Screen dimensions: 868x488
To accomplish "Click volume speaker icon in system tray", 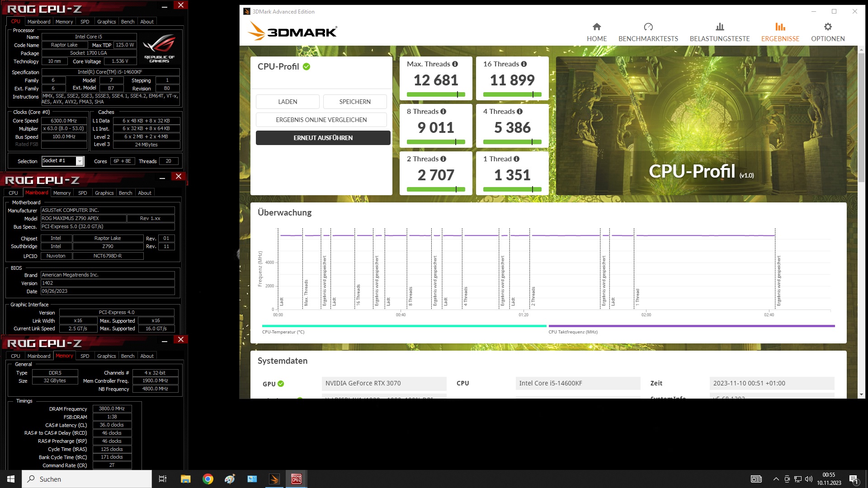I will (809, 479).
